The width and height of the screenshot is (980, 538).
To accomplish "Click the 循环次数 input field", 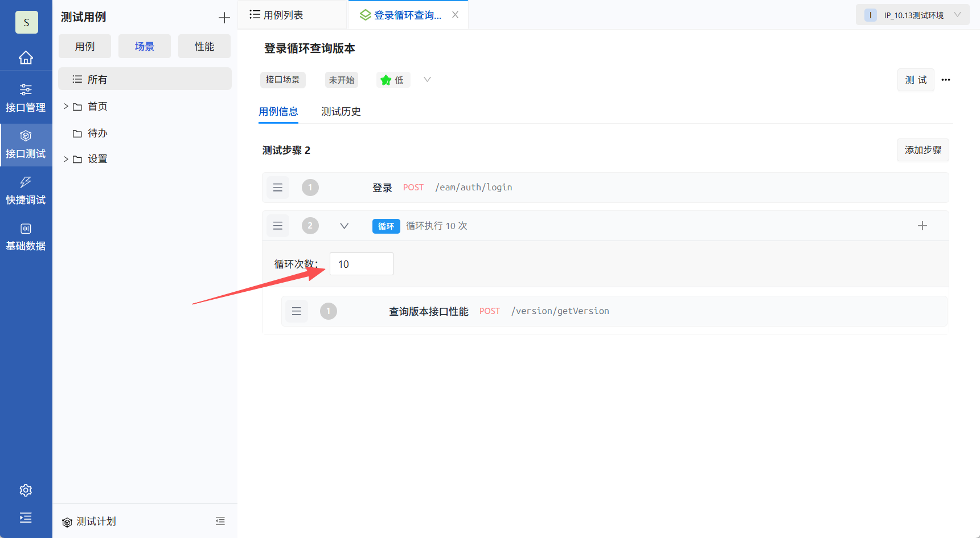I will [361, 263].
